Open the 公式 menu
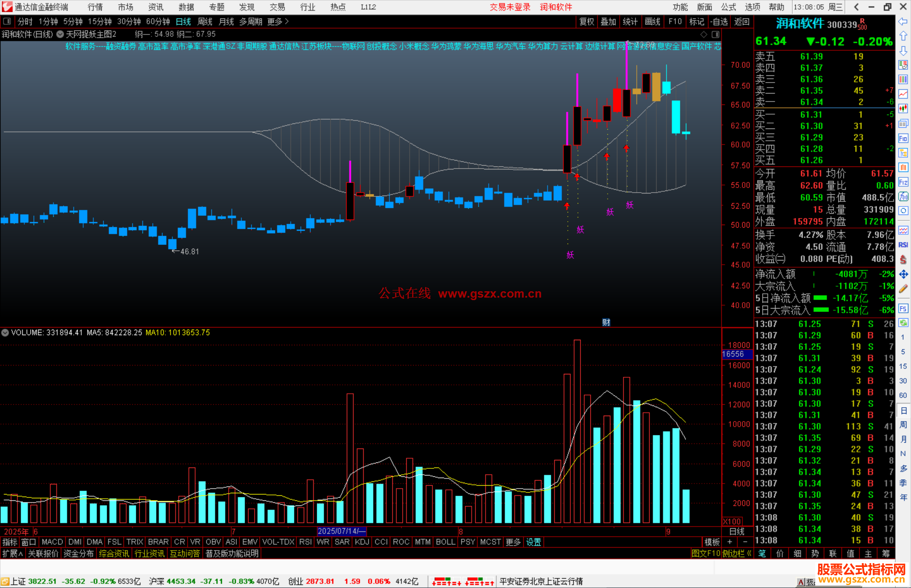 coord(728,7)
